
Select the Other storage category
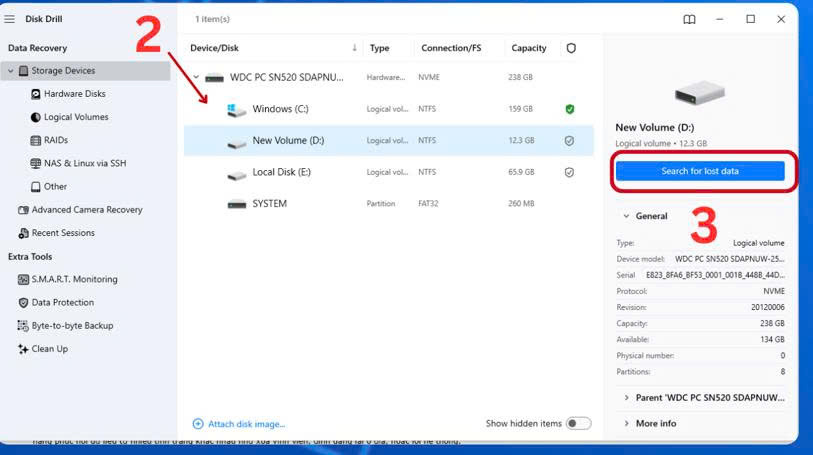click(55, 187)
